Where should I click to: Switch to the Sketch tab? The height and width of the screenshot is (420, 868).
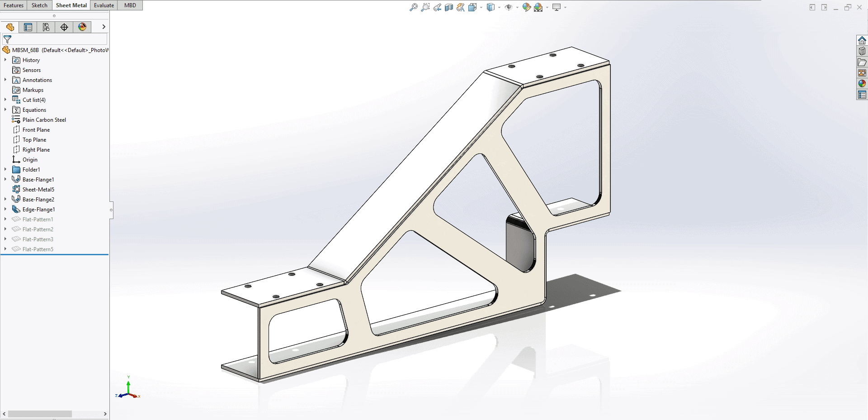pyautogui.click(x=39, y=5)
